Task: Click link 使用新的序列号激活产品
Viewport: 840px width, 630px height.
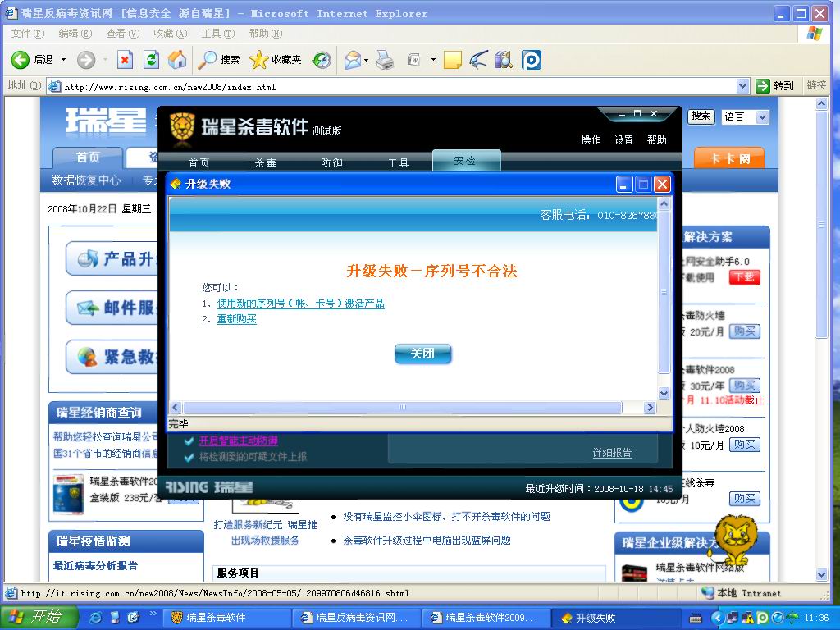Action: click(x=300, y=304)
